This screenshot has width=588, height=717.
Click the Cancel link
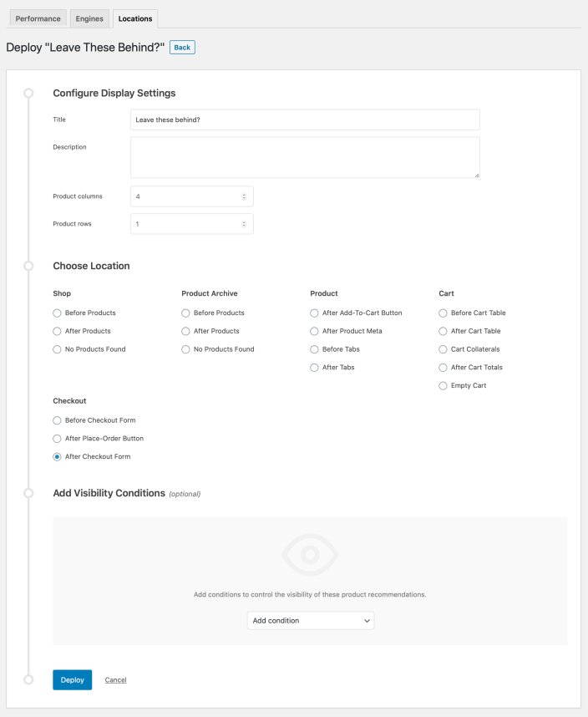[x=115, y=680]
